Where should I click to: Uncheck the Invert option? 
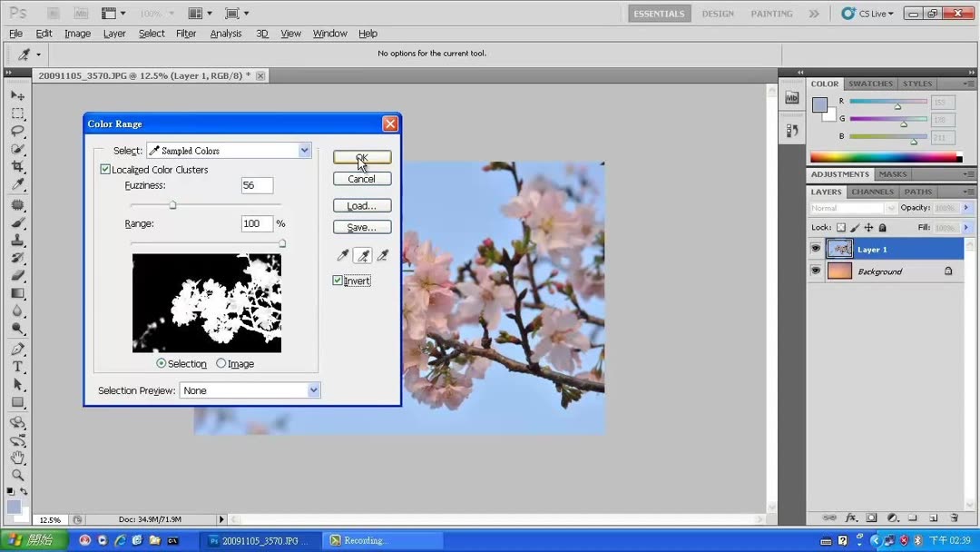[338, 280]
